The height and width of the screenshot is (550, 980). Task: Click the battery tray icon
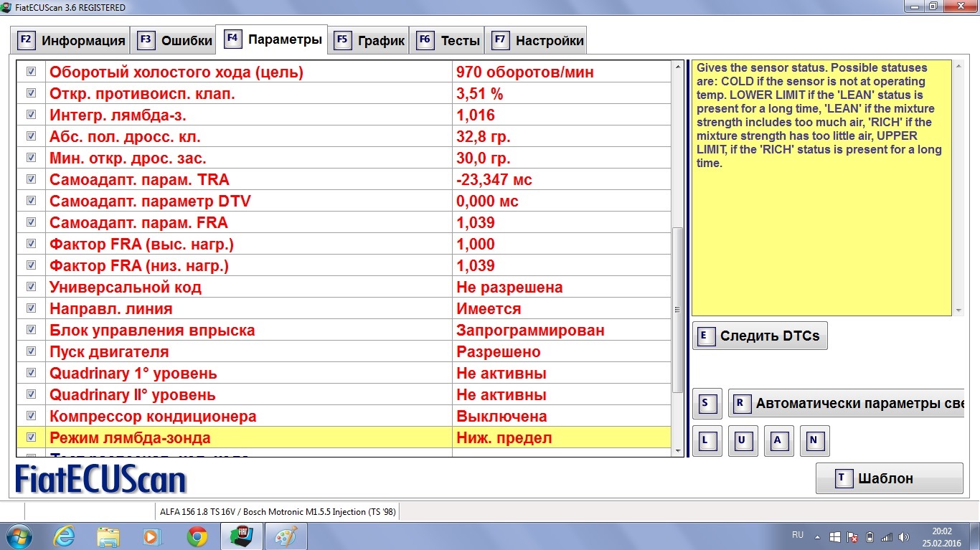click(x=870, y=536)
